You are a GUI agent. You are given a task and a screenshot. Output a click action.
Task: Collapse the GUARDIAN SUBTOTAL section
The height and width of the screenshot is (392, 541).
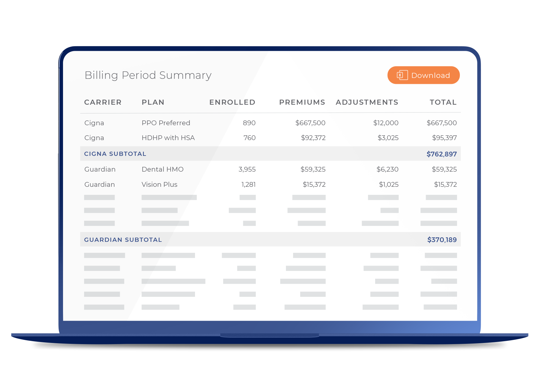pyautogui.click(x=123, y=239)
